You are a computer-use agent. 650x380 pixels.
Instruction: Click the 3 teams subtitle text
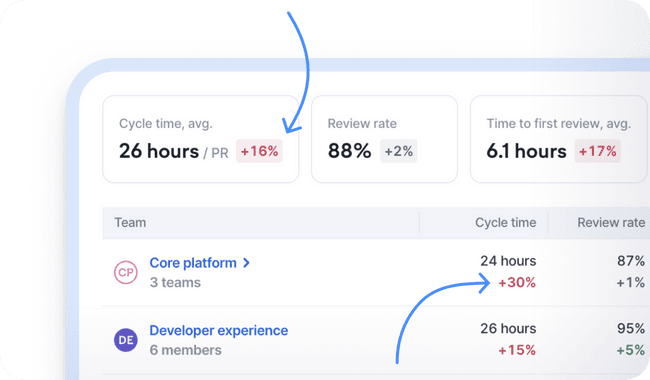point(175,283)
